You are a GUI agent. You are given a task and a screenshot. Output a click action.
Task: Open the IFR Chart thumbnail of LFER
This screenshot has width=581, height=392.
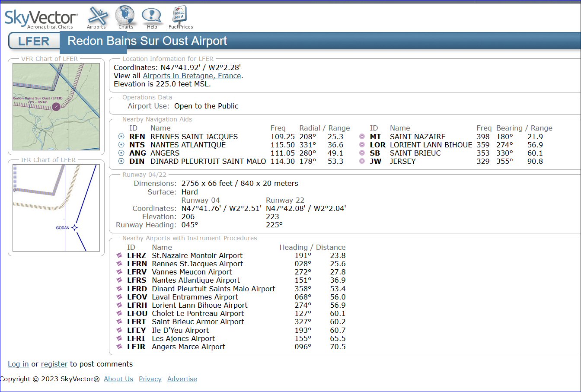pos(56,208)
